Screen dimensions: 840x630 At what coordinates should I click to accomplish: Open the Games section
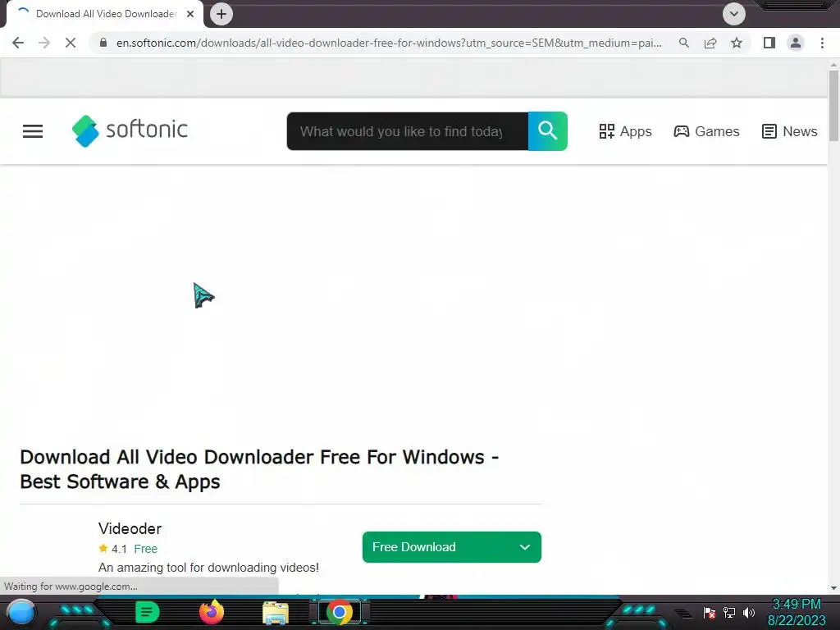[x=706, y=131]
